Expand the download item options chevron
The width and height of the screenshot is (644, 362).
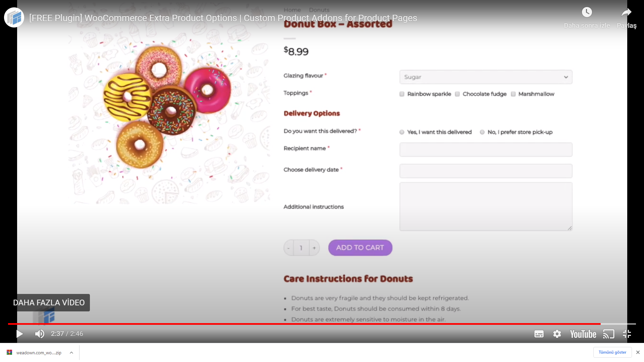point(71,353)
